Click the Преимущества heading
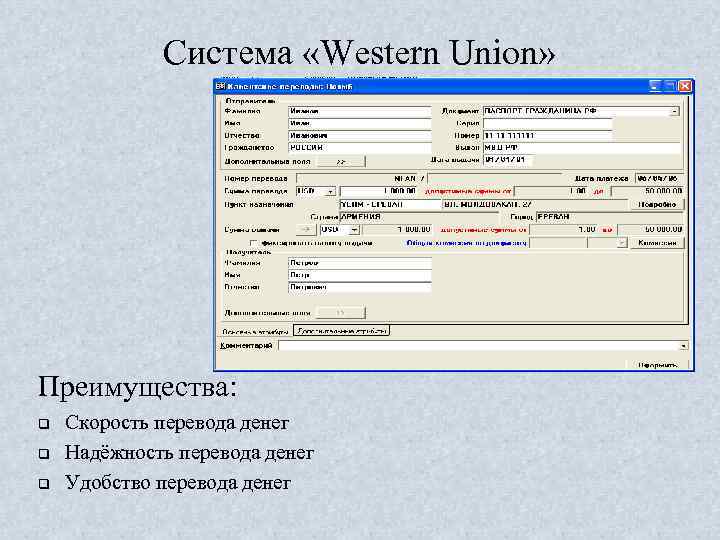720x540 pixels. click(138, 387)
